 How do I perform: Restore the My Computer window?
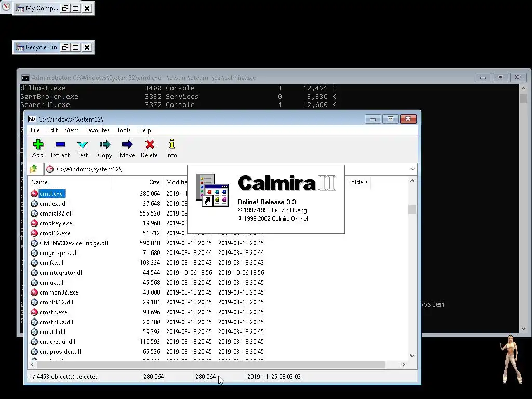pos(65,8)
